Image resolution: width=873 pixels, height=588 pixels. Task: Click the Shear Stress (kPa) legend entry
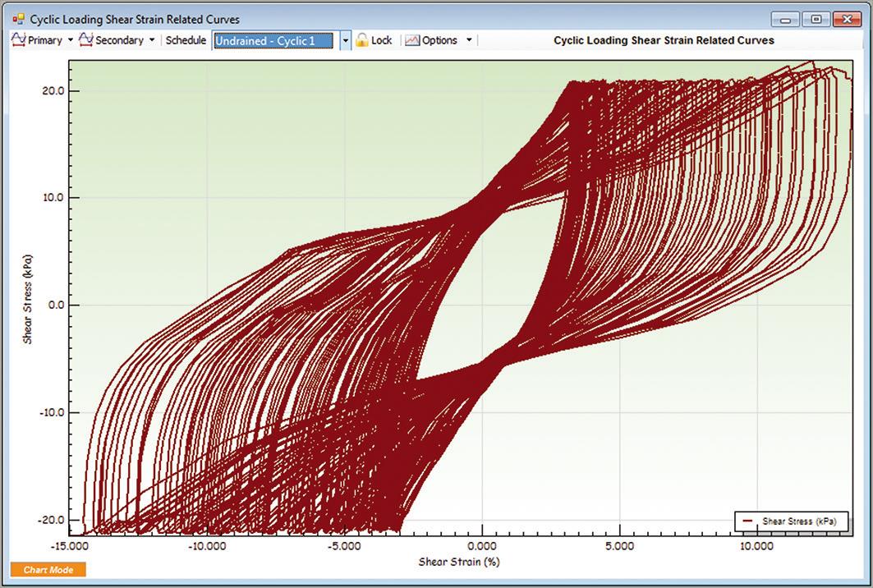(x=798, y=521)
